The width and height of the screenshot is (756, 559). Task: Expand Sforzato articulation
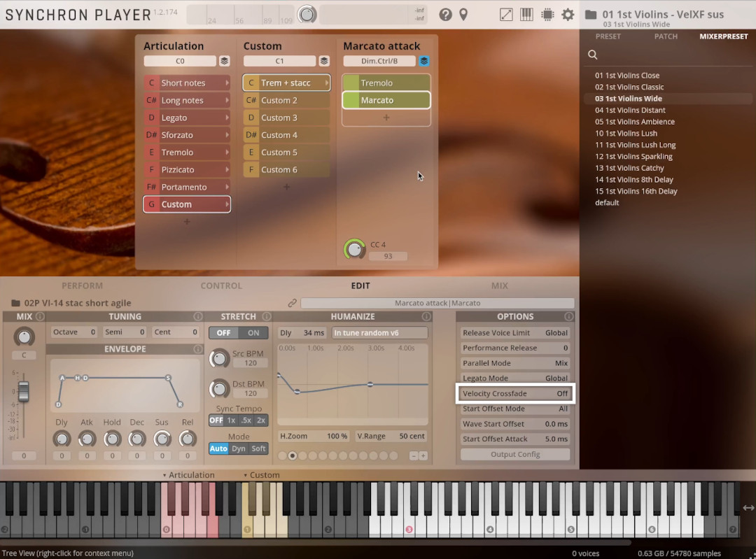[227, 135]
